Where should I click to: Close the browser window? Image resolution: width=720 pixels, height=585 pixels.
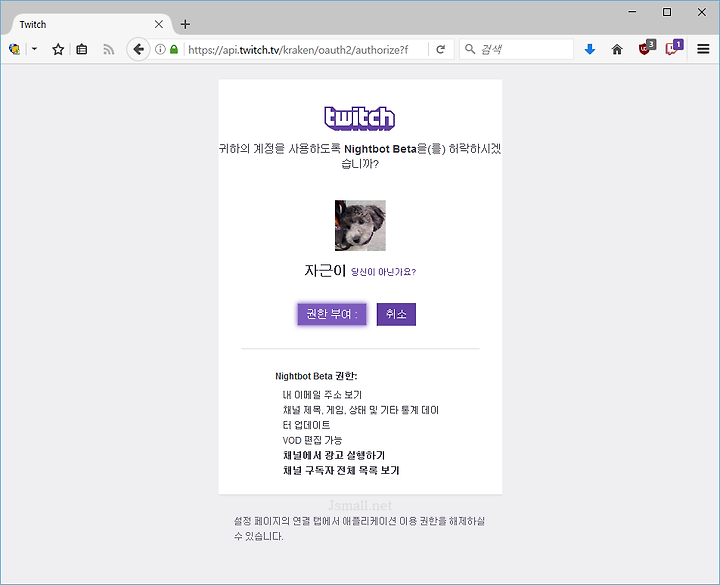click(x=702, y=12)
